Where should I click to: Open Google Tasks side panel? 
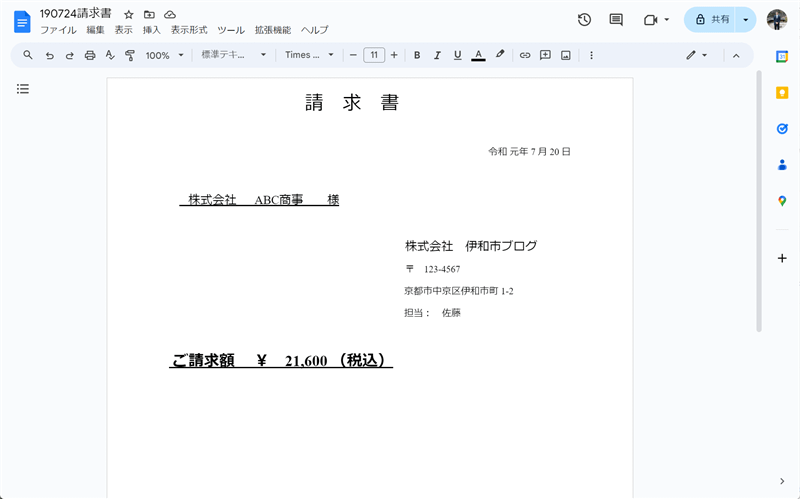point(782,129)
